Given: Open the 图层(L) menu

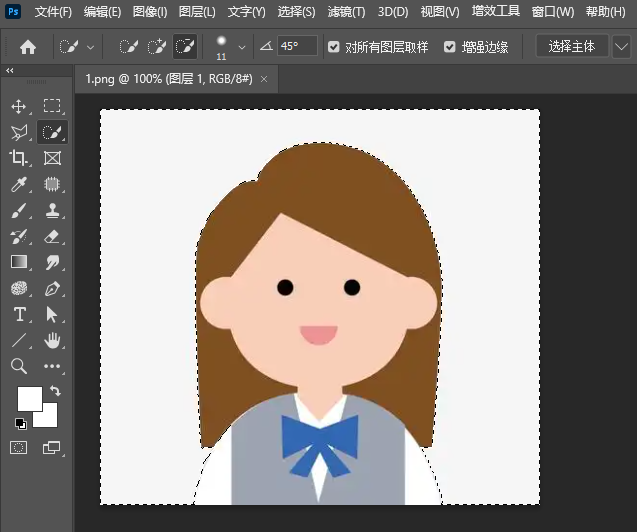Looking at the screenshot, I should coord(197,12).
